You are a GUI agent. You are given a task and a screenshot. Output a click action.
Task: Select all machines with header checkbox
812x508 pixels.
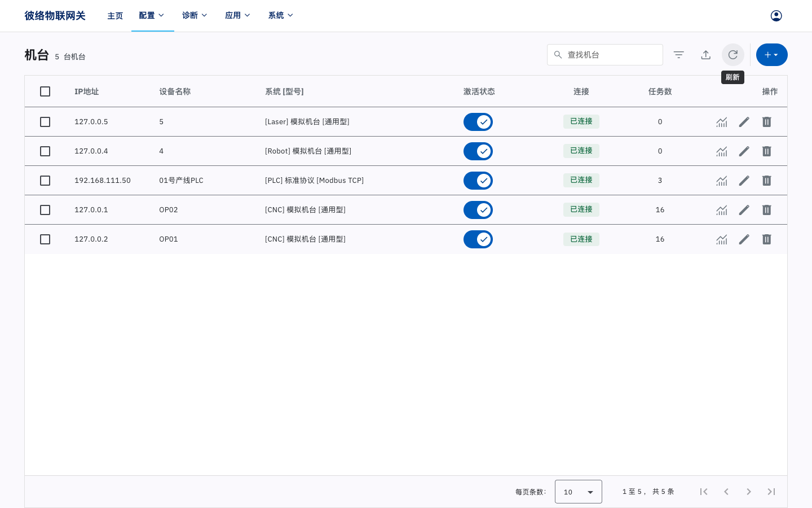coord(45,91)
